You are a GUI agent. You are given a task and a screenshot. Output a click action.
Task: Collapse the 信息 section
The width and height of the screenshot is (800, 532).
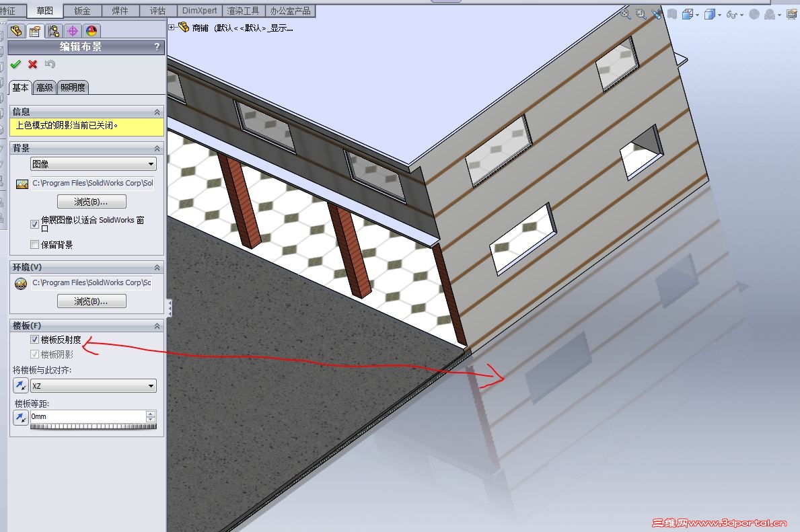point(157,112)
